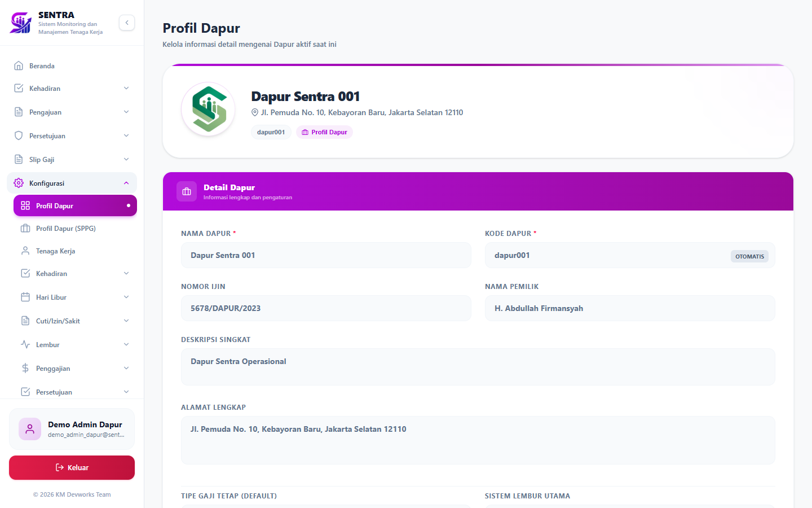Select the active Profil Dapur menu item
The image size is (812, 508).
click(75, 205)
